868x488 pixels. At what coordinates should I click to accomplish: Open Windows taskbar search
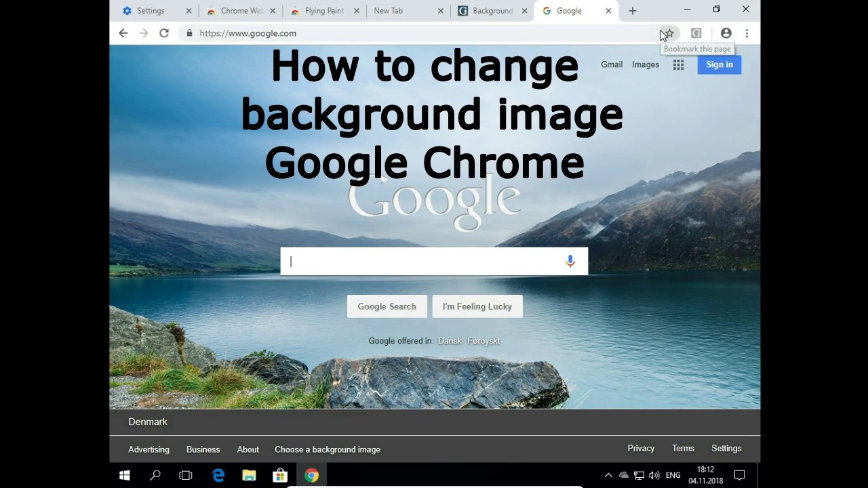[155, 476]
